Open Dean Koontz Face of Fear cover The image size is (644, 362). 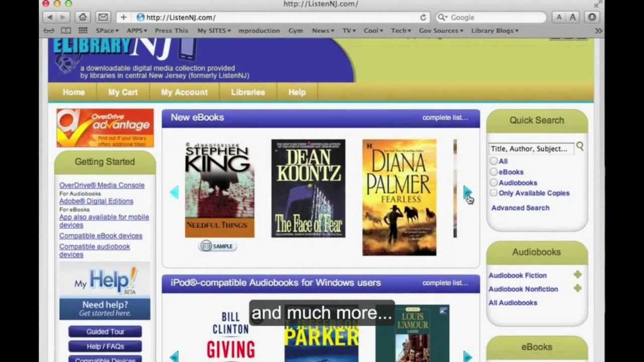[308, 189]
